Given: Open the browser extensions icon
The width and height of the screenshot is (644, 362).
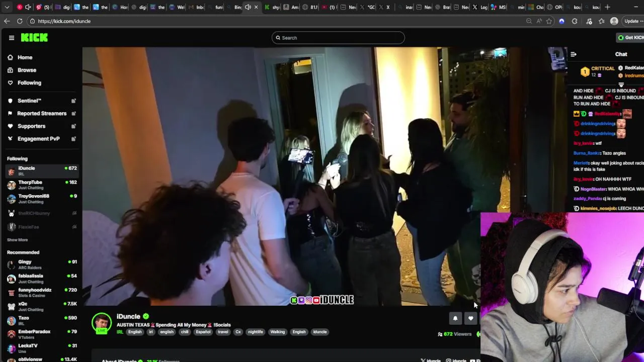Looking at the screenshot, I should [575, 21].
